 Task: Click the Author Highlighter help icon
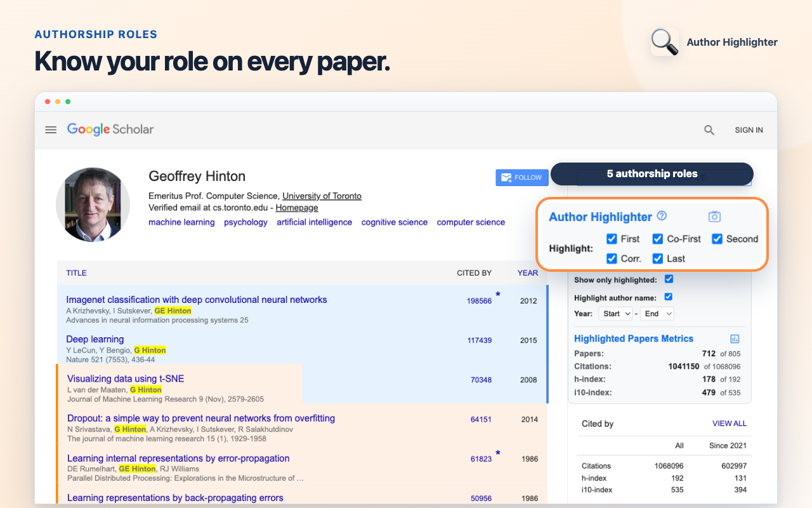662,216
